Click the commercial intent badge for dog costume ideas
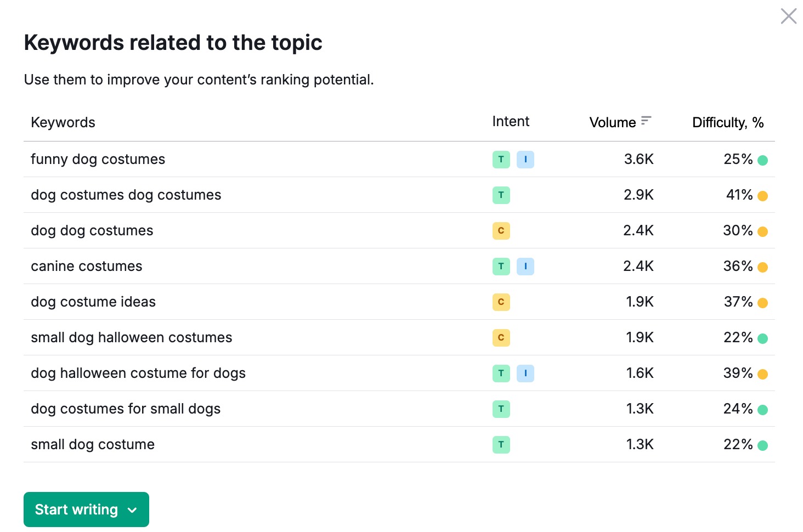 (x=501, y=302)
